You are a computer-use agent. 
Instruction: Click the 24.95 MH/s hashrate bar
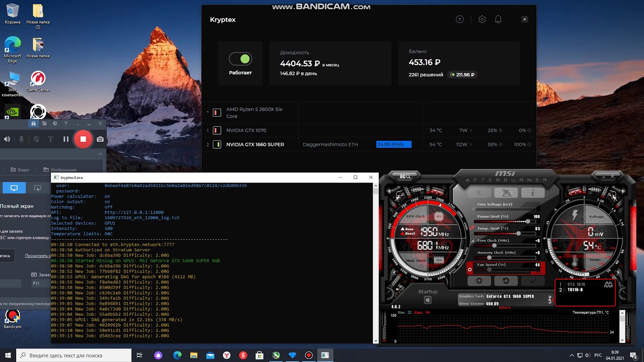click(x=393, y=144)
